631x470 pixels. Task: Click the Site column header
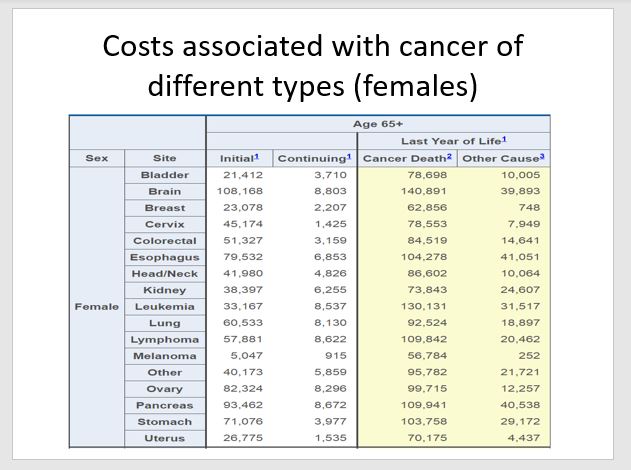164,158
